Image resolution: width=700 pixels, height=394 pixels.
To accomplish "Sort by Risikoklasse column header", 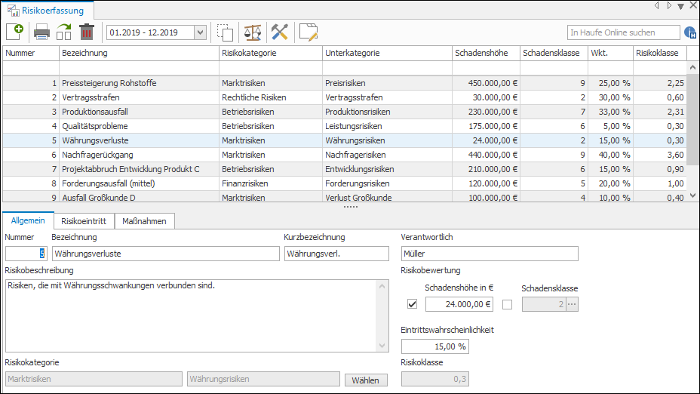I will [660, 53].
